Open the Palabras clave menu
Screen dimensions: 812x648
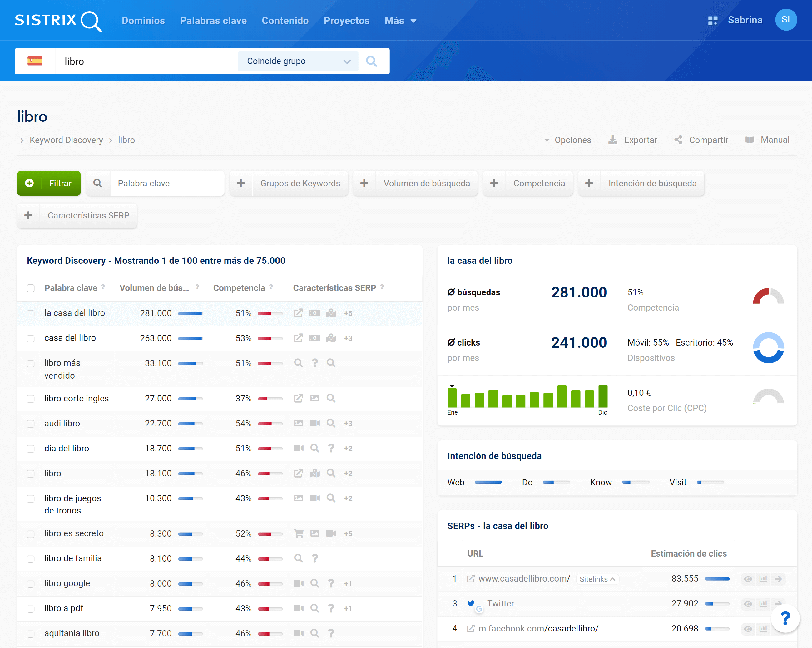[213, 21]
